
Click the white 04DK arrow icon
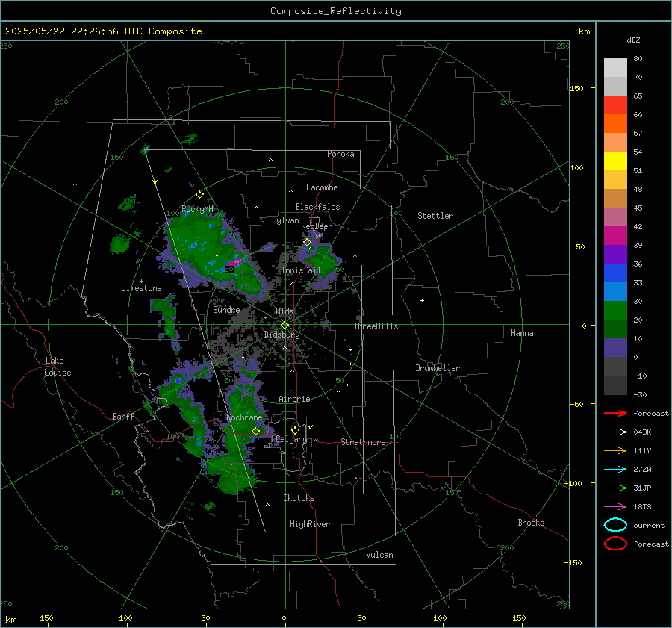[615, 432]
